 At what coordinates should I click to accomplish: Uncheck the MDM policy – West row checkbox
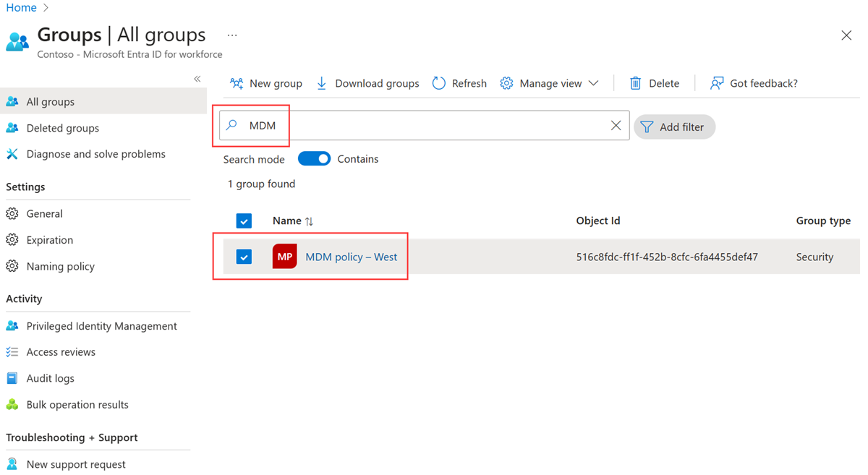[x=244, y=257]
